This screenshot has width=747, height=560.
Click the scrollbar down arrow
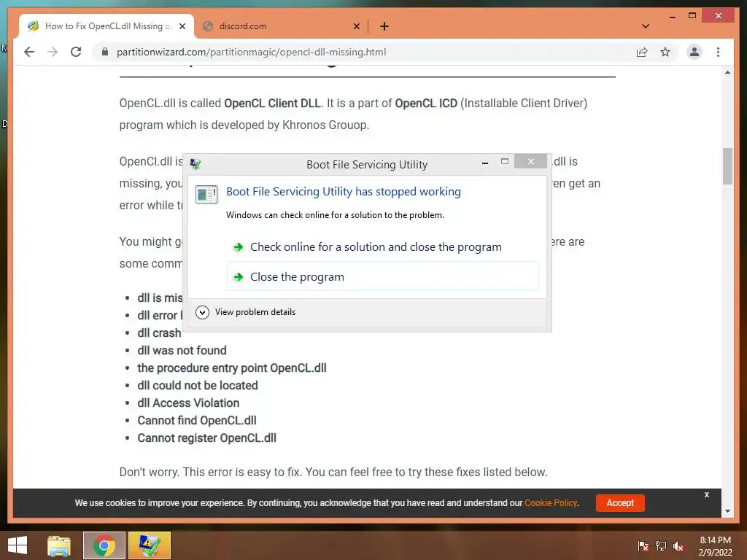[x=727, y=511]
